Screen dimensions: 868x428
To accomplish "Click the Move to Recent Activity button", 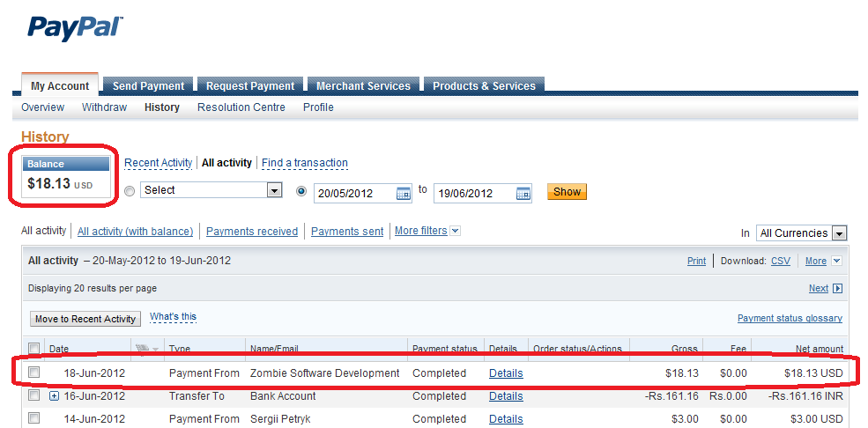I will 85,319.
